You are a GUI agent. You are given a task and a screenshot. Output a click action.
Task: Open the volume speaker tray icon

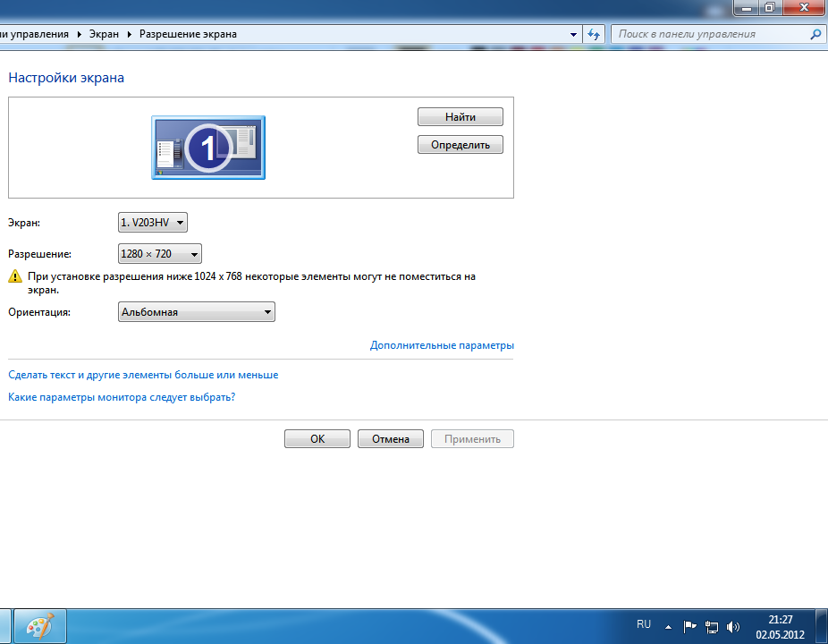coord(733,627)
